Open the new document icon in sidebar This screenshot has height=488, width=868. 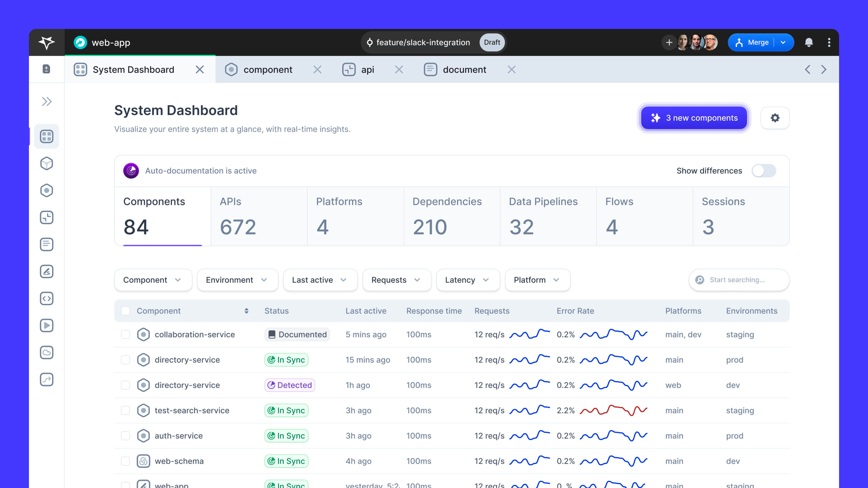[47, 69]
